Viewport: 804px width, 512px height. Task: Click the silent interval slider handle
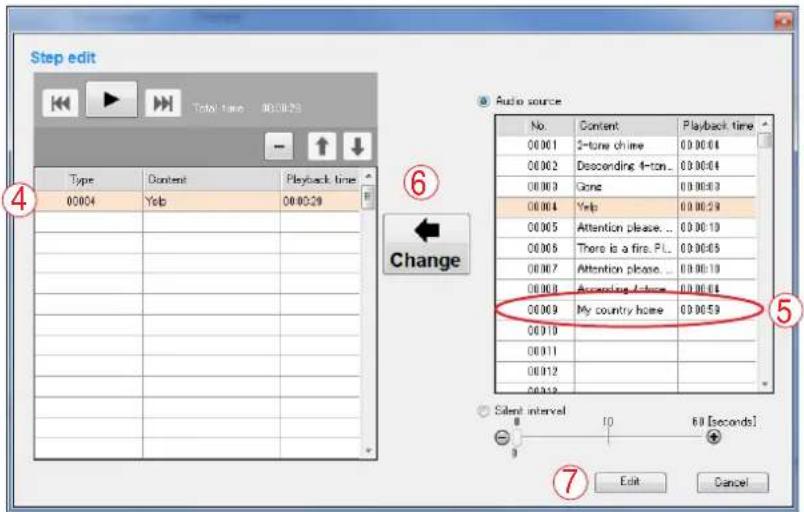coord(517,437)
